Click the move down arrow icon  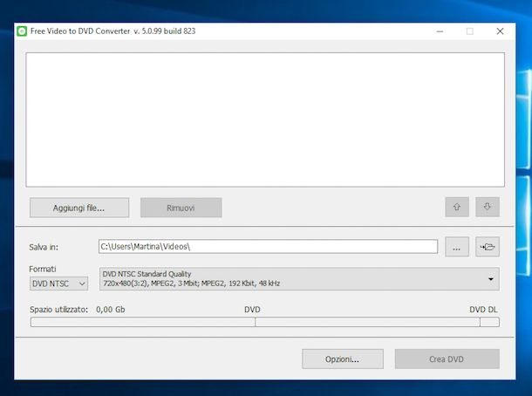click(x=488, y=207)
